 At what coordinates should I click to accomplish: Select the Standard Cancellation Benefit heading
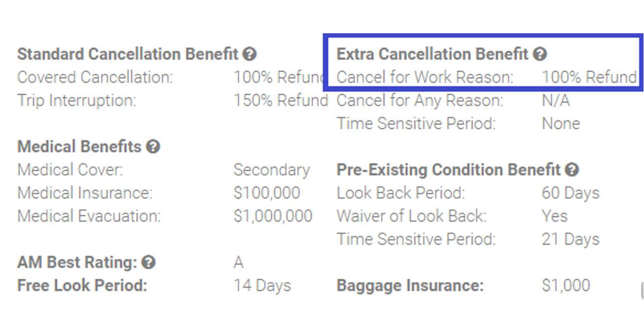point(128,54)
